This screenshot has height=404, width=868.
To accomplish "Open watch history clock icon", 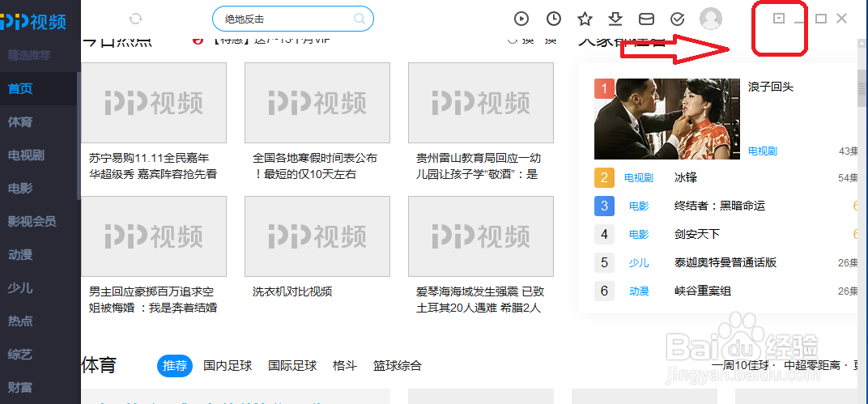I will coord(554,19).
